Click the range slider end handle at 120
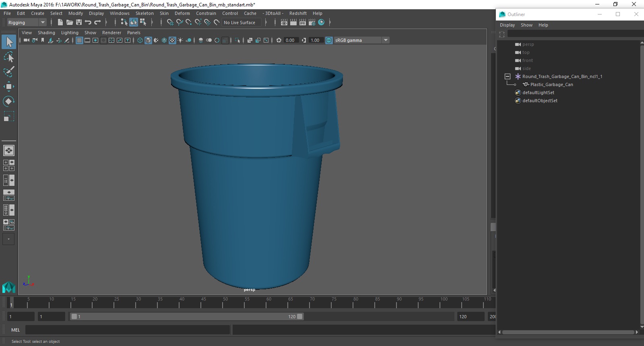The width and height of the screenshot is (644, 346). tap(300, 317)
